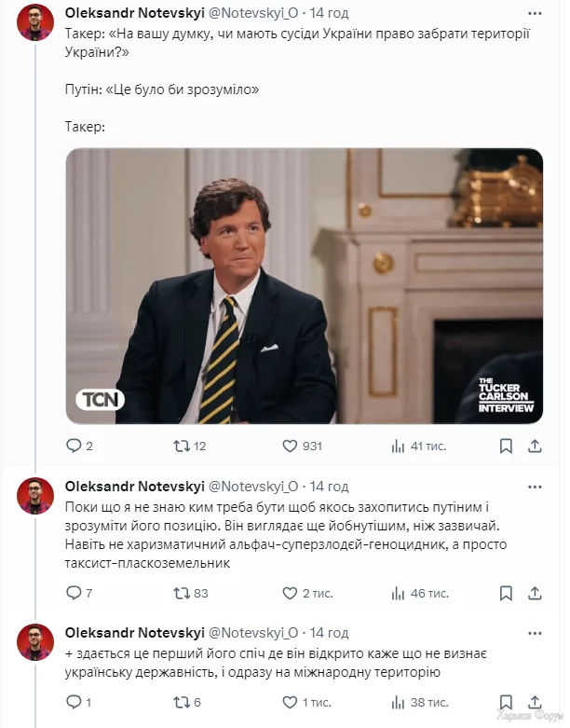View analytics showing 41 тис. views

(418, 446)
